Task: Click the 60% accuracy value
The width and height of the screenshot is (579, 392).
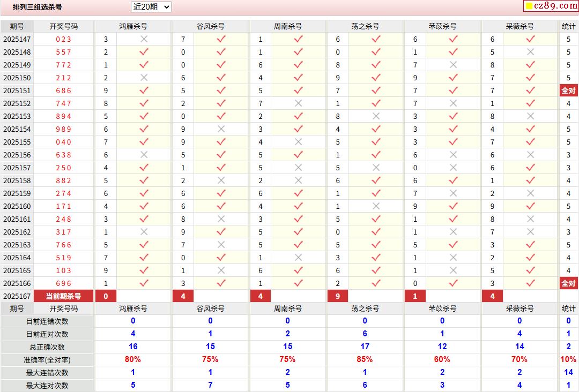Action: pyautogui.click(x=442, y=359)
